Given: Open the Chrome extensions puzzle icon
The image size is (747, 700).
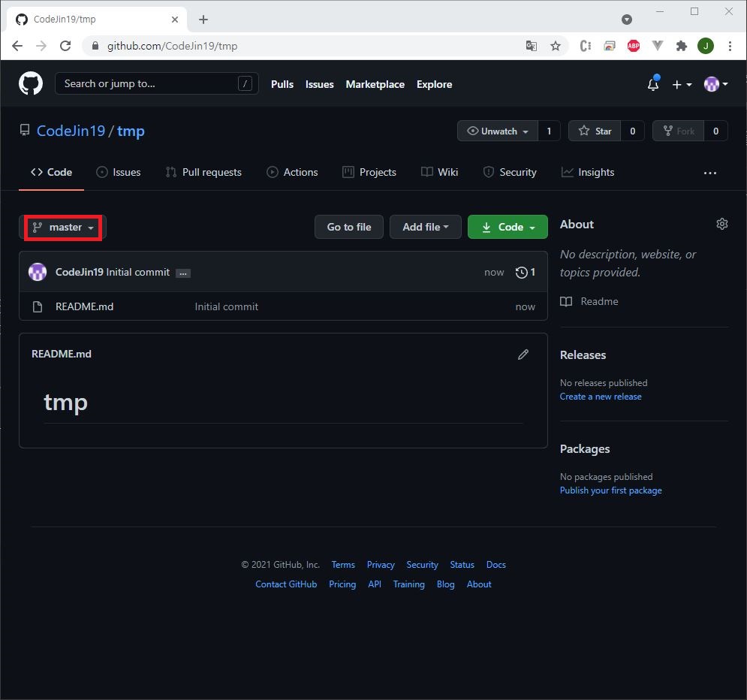Looking at the screenshot, I should click(681, 46).
